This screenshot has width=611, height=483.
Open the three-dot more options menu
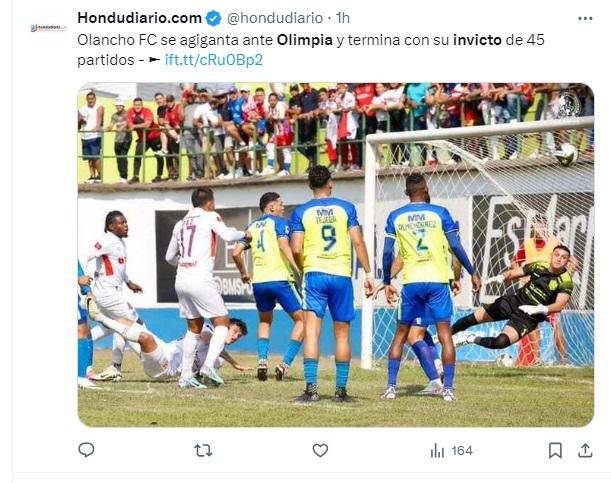tap(585, 18)
